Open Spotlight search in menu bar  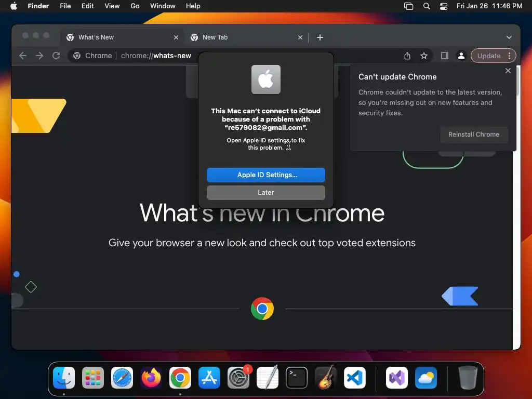tap(427, 6)
